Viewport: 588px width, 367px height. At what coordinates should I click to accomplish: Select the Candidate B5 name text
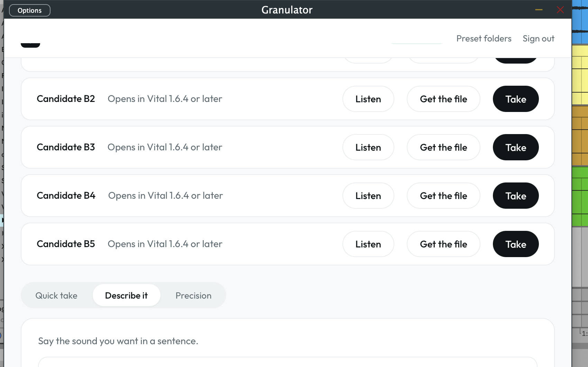[x=66, y=244]
